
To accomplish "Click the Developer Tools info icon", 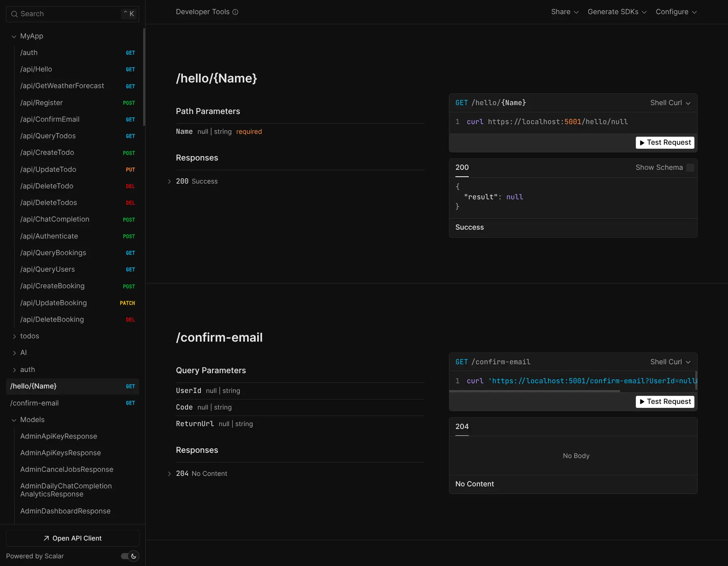I will click(x=235, y=12).
